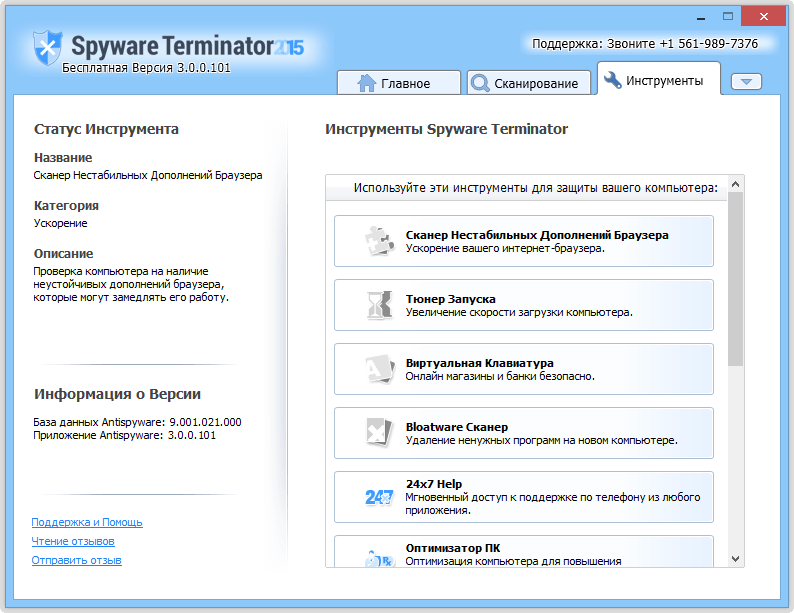Click the 24x7 Help icon
Screen dimensions: 794x613
pos(379,497)
